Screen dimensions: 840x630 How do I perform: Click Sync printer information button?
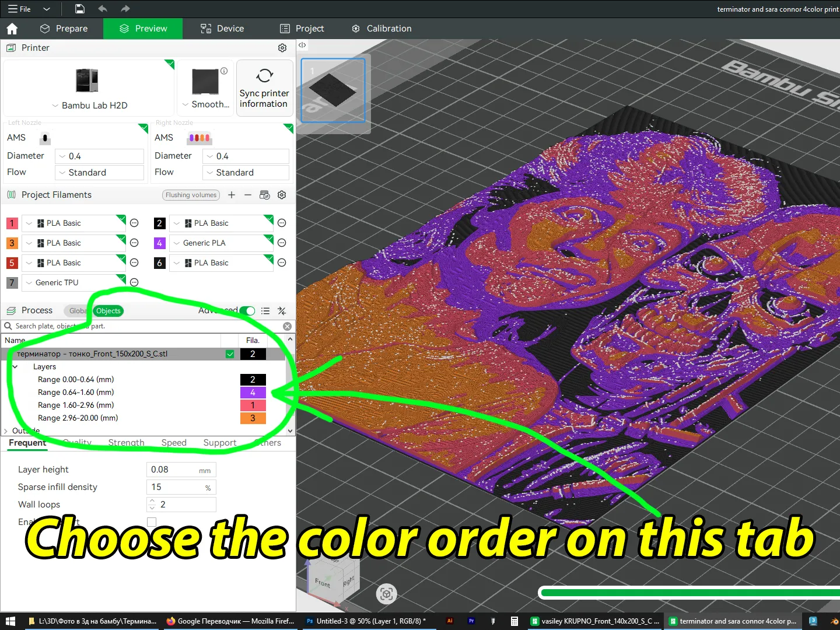pos(264,88)
